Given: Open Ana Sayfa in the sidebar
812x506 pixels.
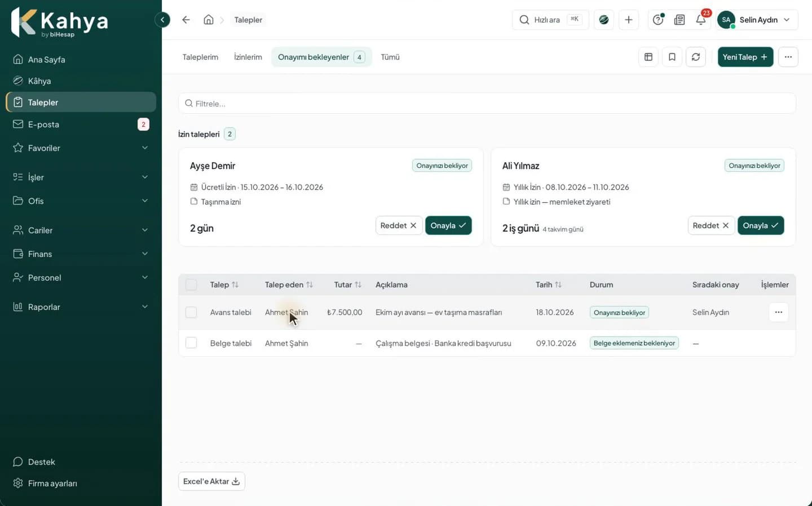Looking at the screenshot, I should click(x=81, y=59).
